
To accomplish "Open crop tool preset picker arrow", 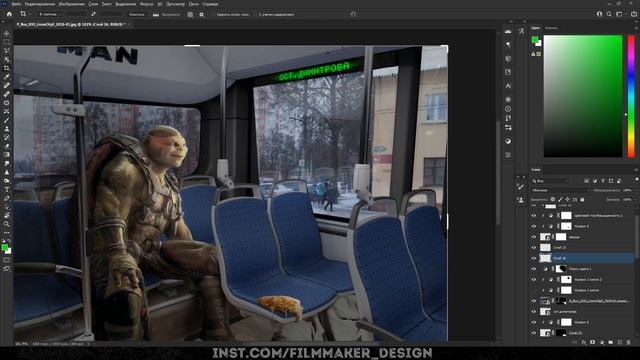I will tap(29, 14).
